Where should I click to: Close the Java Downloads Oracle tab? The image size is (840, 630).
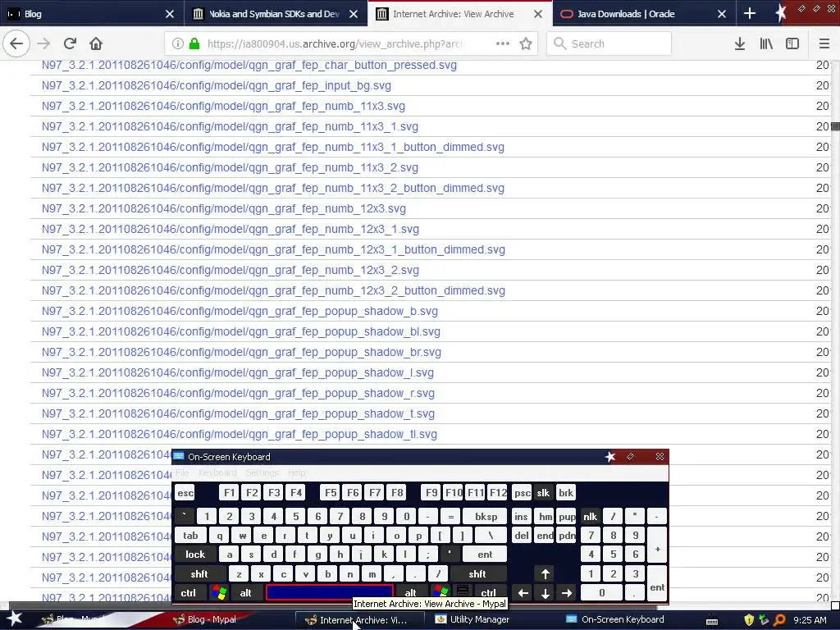pyautogui.click(x=722, y=14)
